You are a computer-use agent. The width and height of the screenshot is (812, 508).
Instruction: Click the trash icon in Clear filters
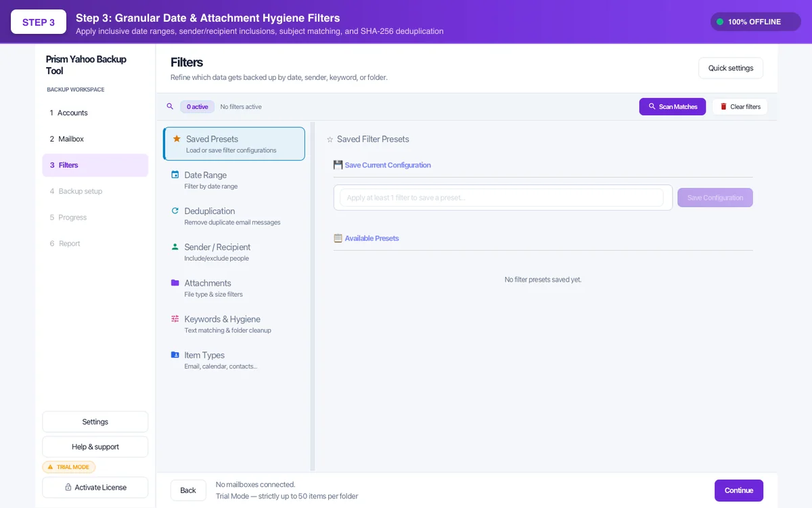pos(723,106)
